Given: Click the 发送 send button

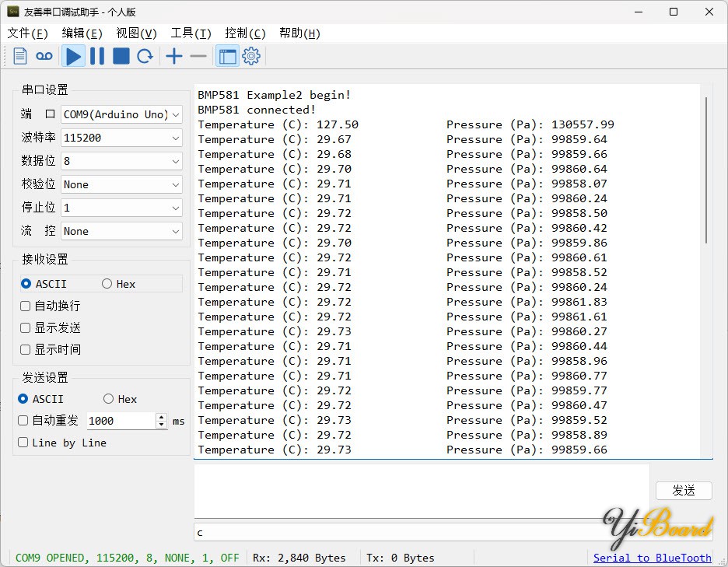Looking at the screenshot, I should [683, 490].
